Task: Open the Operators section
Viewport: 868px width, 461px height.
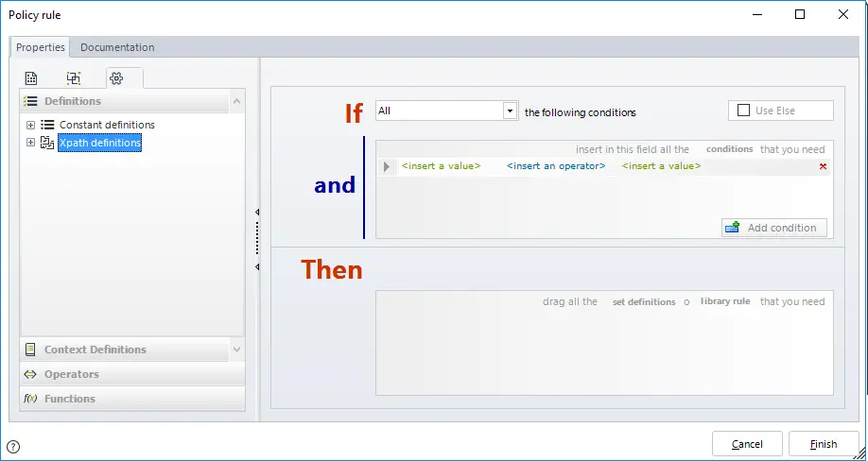Action: (132, 374)
